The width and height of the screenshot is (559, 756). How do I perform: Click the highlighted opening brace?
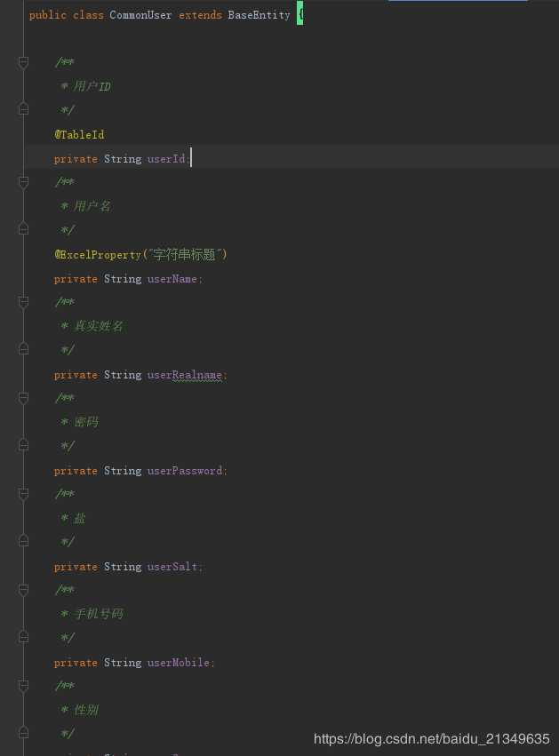pos(300,13)
